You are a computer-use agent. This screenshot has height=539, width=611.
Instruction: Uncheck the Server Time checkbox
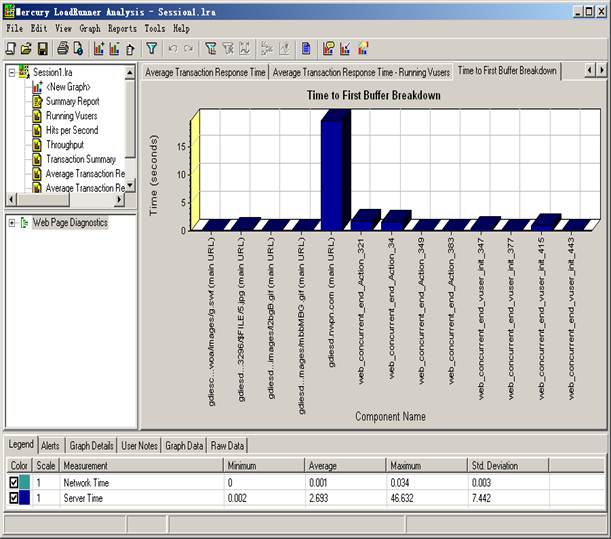tap(14, 497)
